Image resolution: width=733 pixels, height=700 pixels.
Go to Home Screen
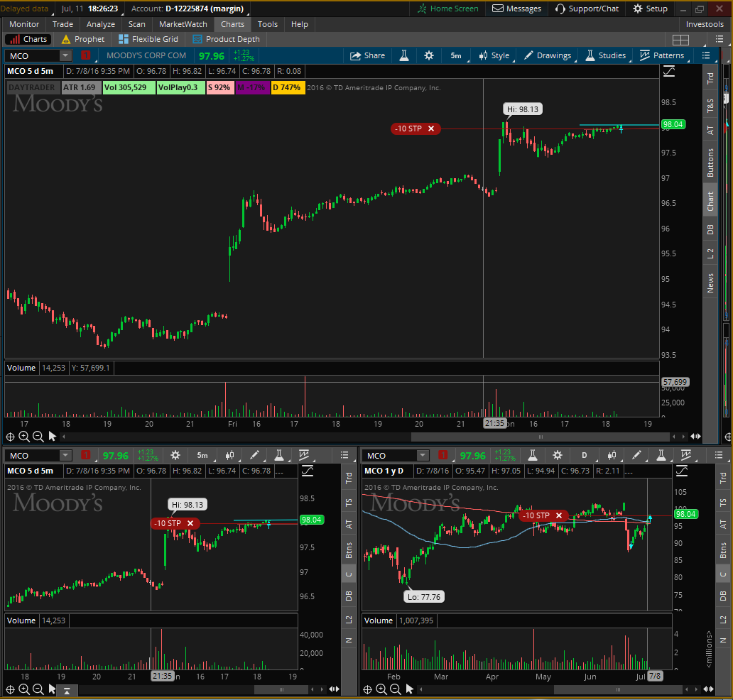pos(448,9)
